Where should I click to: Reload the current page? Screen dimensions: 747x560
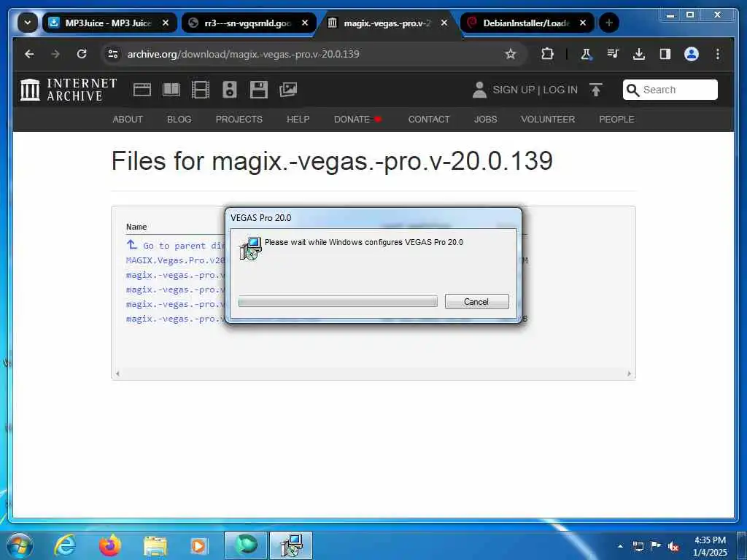(x=82, y=54)
